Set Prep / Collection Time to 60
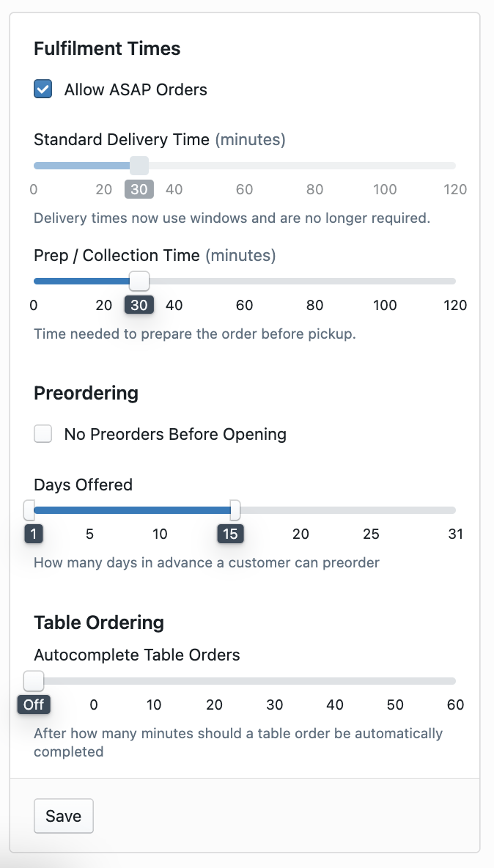The image size is (494, 868). (x=245, y=281)
